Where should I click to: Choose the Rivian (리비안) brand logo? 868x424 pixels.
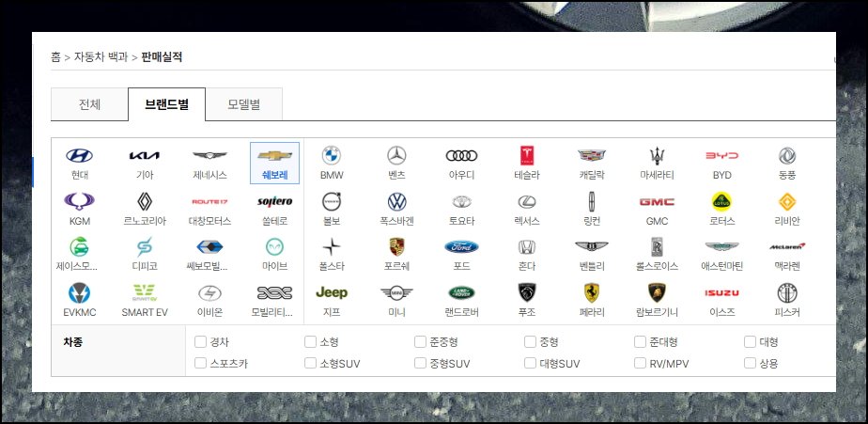point(786,201)
